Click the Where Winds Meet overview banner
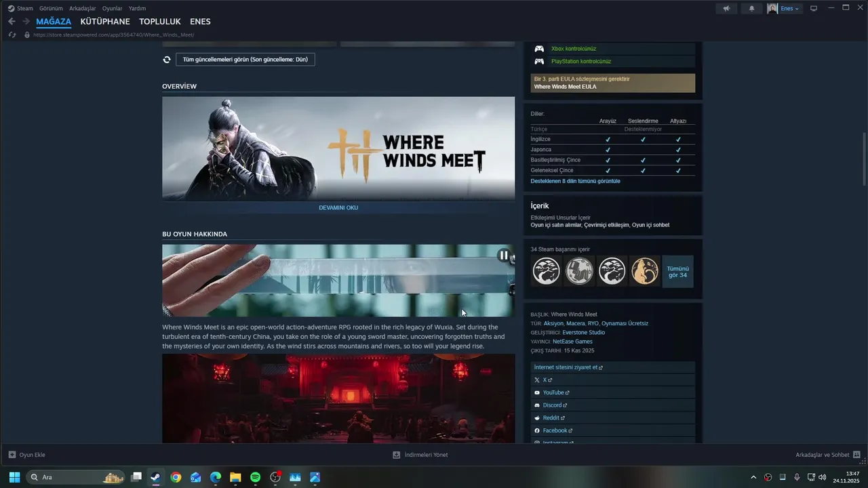Viewport: 868px width, 488px height. 338,148
